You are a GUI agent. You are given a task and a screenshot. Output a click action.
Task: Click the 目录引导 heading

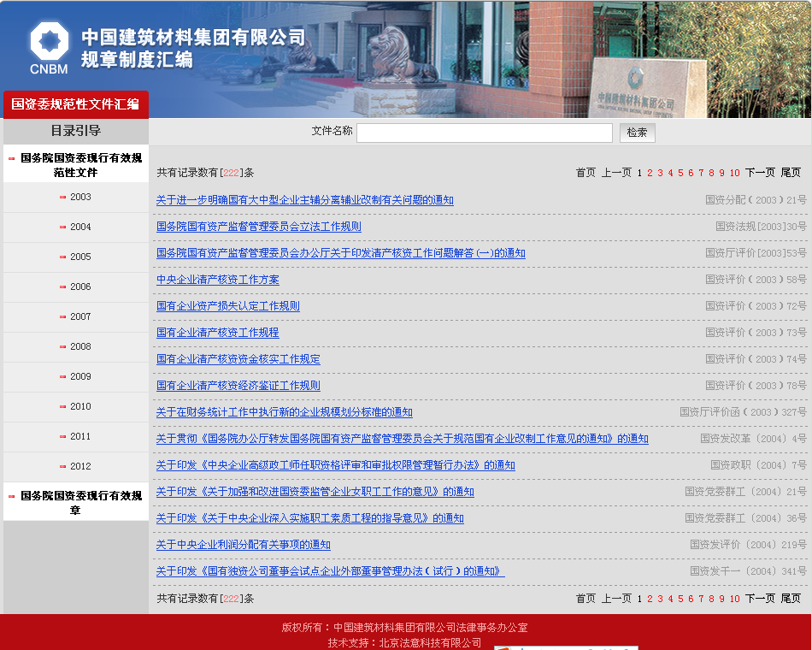(75, 131)
